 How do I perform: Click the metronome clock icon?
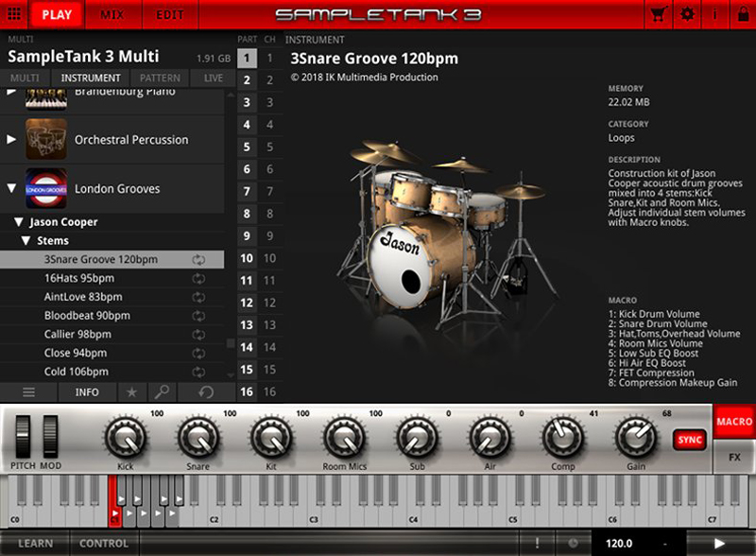pyautogui.click(x=573, y=543)
